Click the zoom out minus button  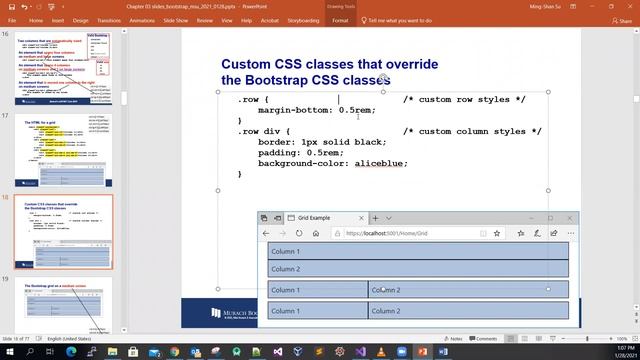tap(563, 339)
